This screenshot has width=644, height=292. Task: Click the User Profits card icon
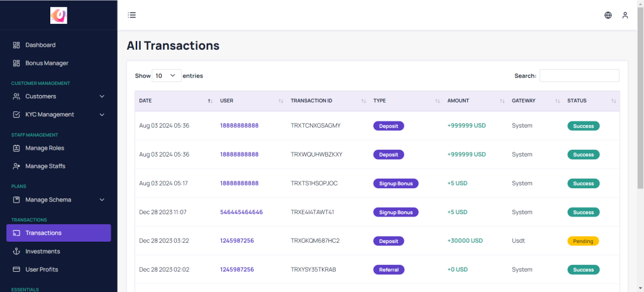(x=16, y=269)
